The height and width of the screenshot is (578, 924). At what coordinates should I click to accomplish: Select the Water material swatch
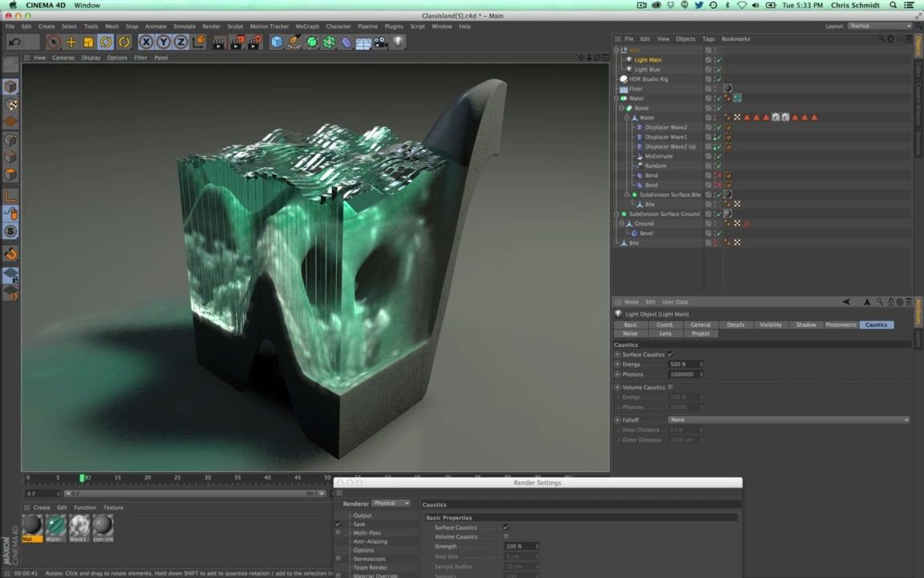coord(56,528)
